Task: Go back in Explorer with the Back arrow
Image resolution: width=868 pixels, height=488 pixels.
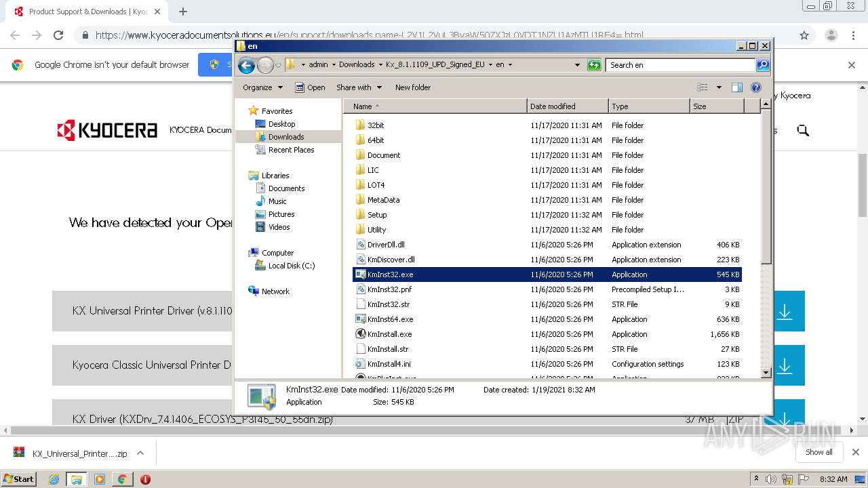Action: coord(246,65)
